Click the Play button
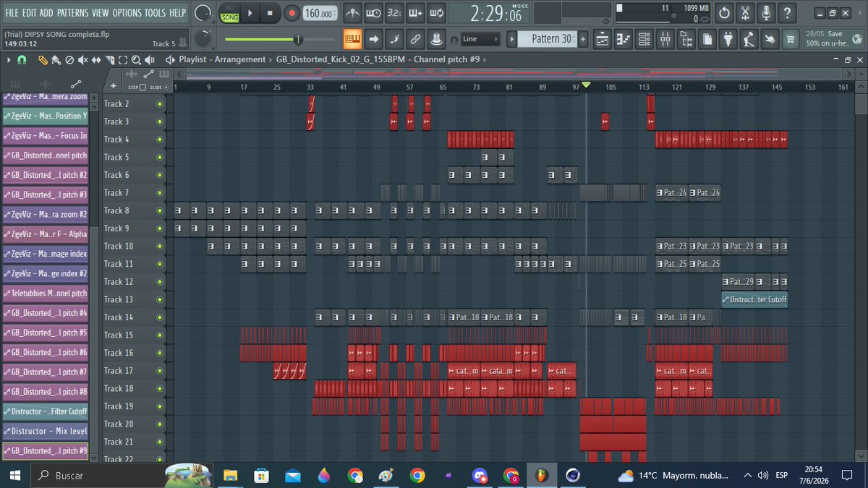 pos(250,13)
